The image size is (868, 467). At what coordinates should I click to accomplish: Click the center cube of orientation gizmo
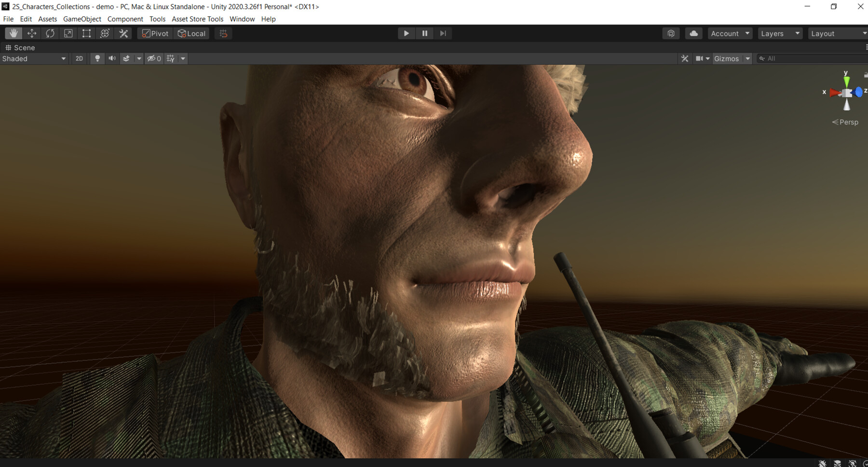(847, 93)
